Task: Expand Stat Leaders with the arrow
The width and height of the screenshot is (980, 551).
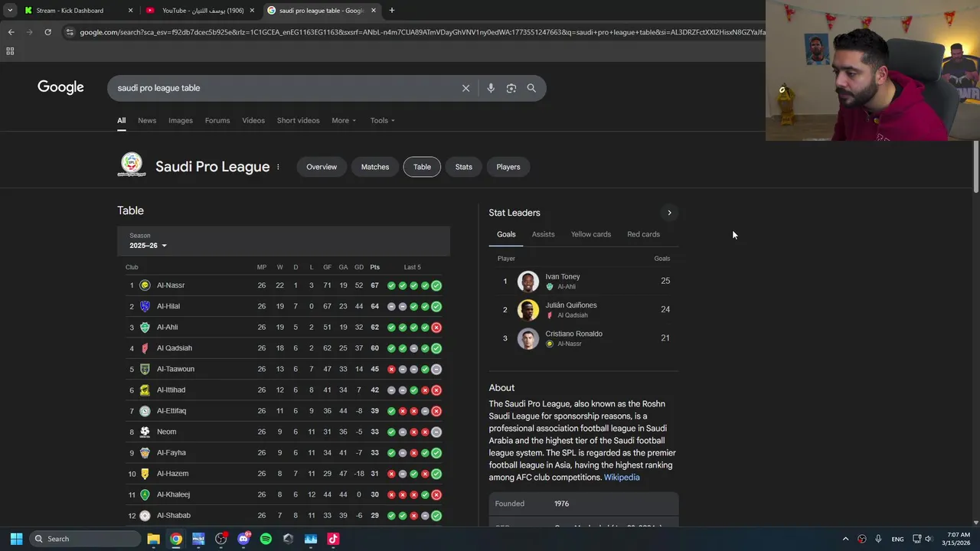Action: pos(669,213)
